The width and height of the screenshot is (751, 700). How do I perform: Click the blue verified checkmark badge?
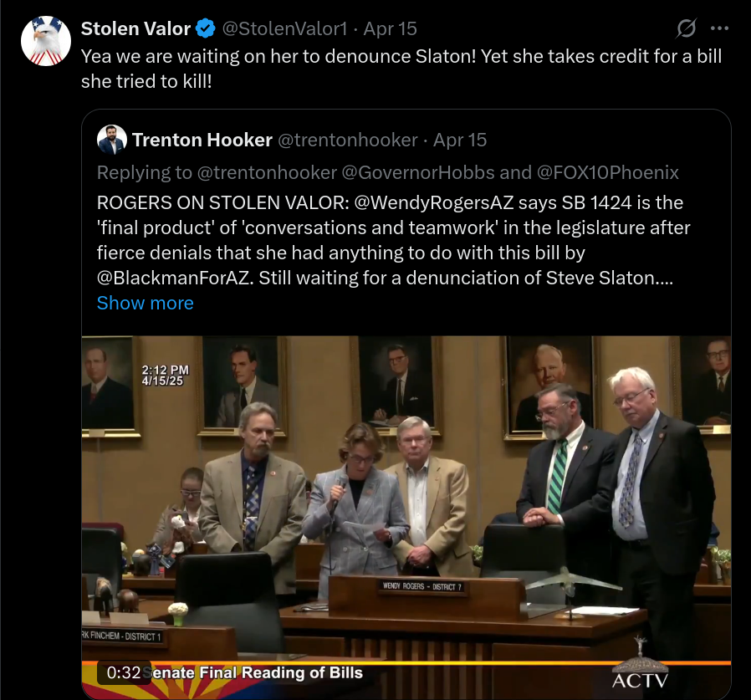click(206, 28)
